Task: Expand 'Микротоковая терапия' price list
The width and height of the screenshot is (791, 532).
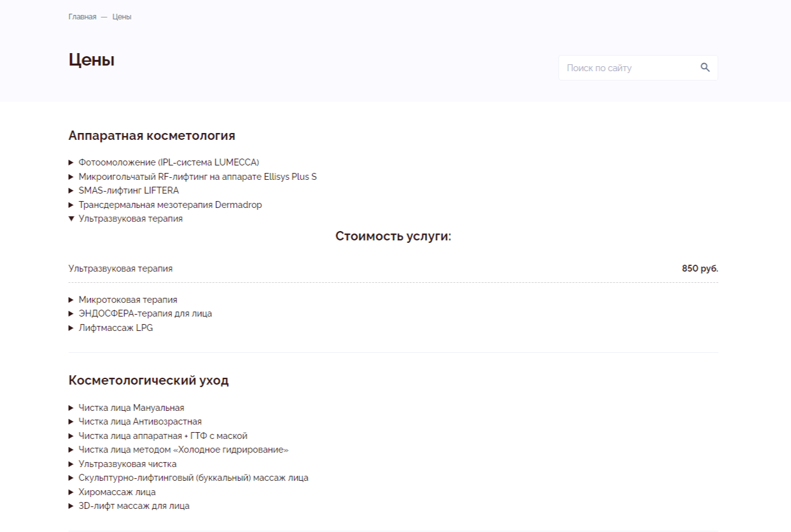Action: [127, 300]
